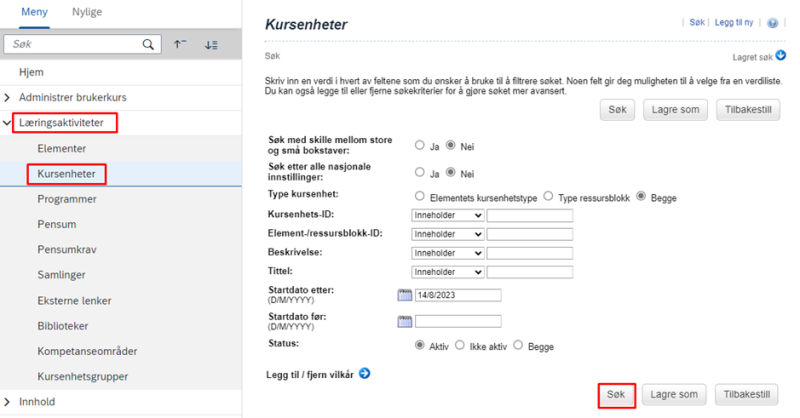The height and width of the screenshot is (418, 800).
Task: Click the bottom Tilbakestill button
Action: [746, 395]
